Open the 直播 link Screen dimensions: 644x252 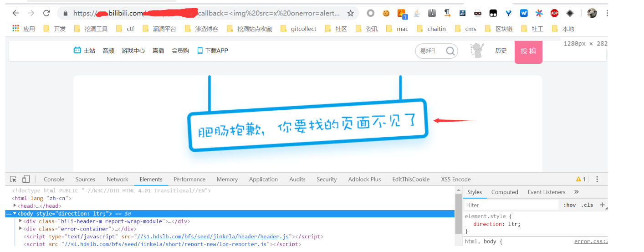[158, 51]
